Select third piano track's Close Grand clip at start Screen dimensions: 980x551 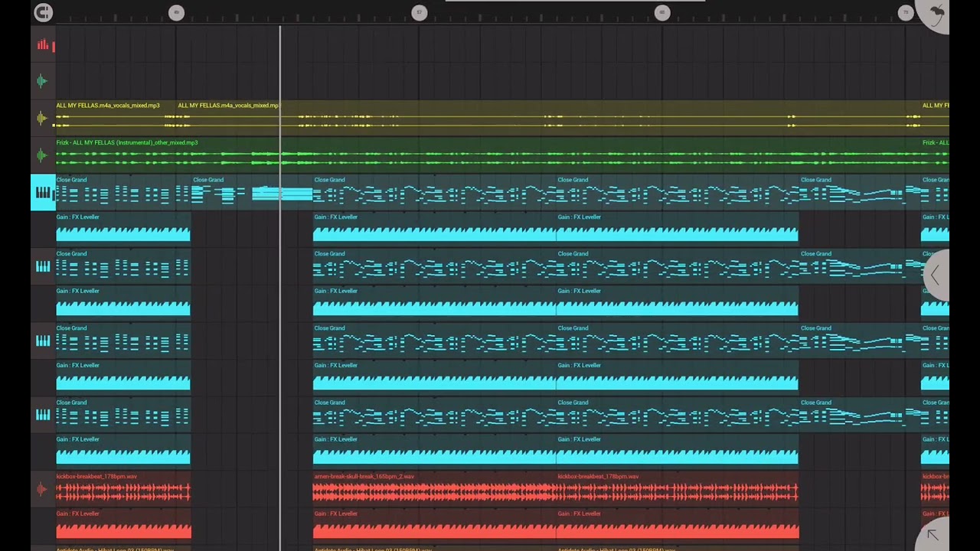(x=123, y=341)
